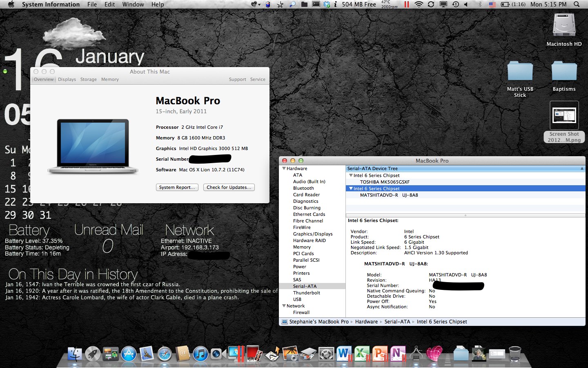This screenshot has height=368, width=588.
Task: Collapse the Network tree section
Action: 284,306
